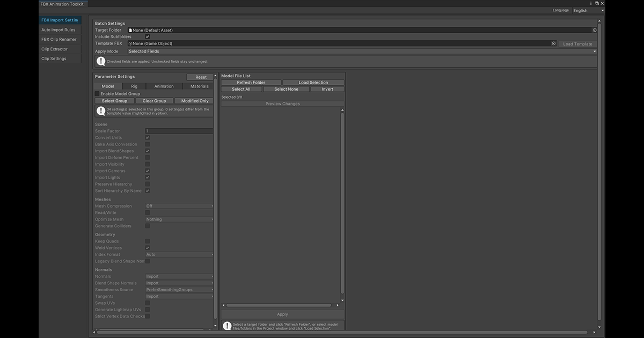
Task: Click the Scale Factor input field
Action: pos(179,131)
